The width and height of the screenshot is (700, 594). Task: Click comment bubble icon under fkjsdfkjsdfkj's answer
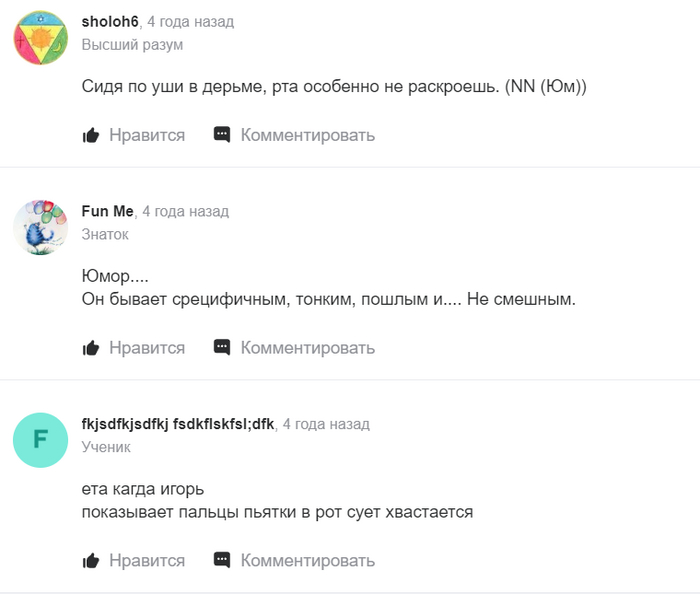(x=222, y=561)
